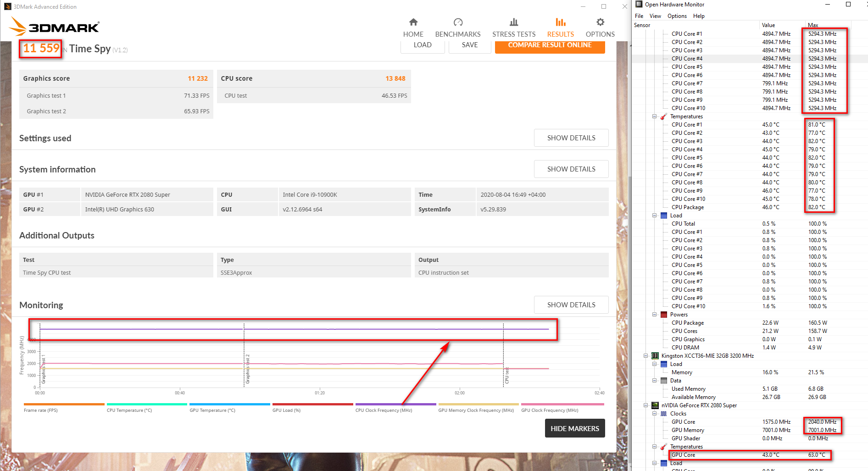The image size is (868, 471).
Task: Toggle GPU Load (%) legend color
Action: point(313,404)
